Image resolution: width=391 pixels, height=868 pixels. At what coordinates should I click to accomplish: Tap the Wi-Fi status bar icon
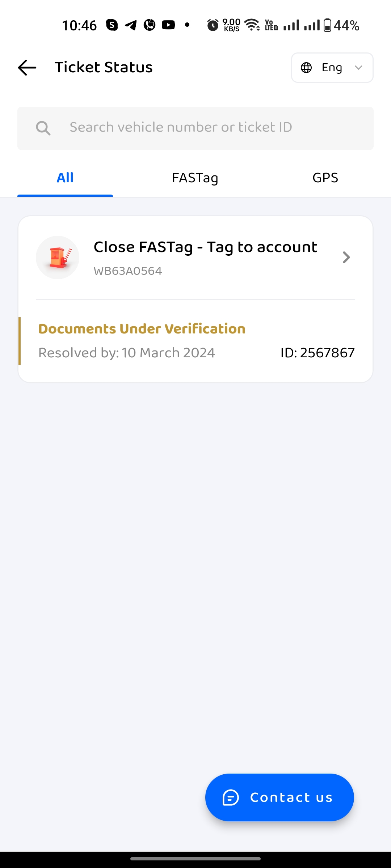click(x=252, y=25)
